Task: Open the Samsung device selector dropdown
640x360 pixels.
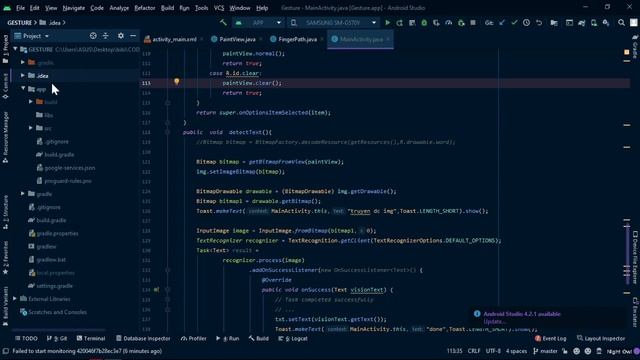Action: pos(333,23)
